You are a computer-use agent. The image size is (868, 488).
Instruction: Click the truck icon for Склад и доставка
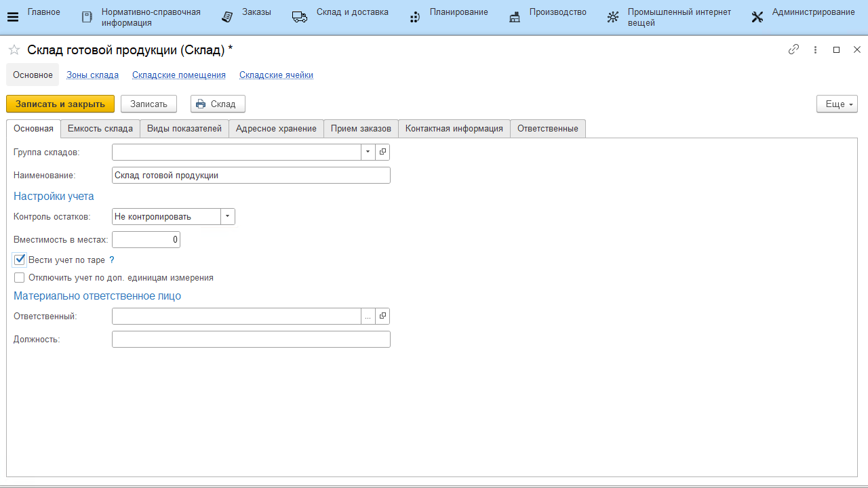300,17
